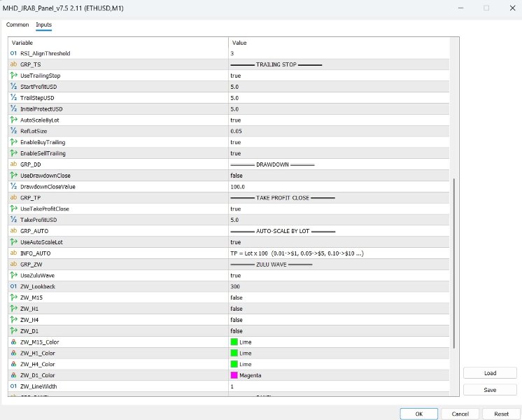The height and width of the screenshot is (420, 522).
Task: Click the double-type icon beside StartProfitUSD
Action: coord(13,87)
